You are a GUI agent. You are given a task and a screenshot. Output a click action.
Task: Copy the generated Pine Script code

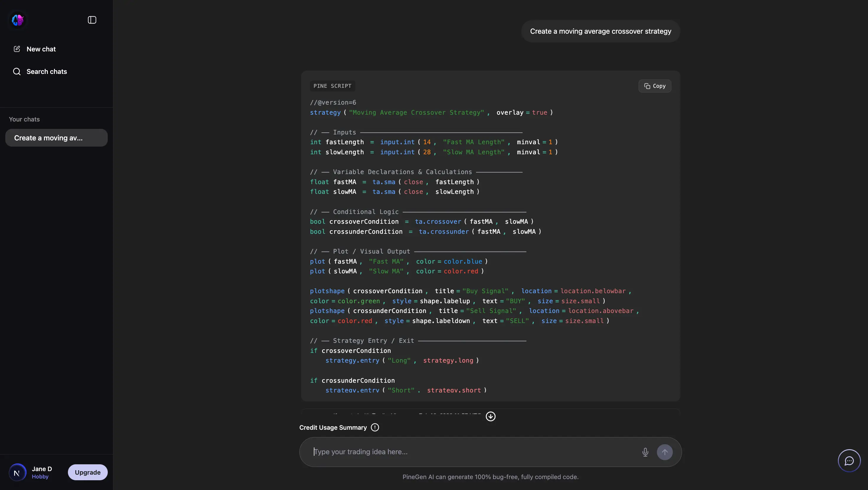(654, 86)
